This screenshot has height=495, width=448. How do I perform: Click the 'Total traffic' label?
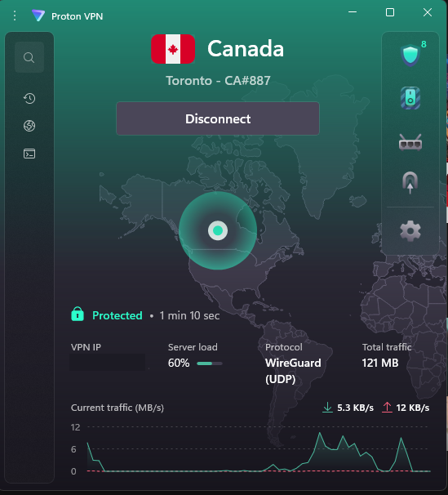pyautogui.click(x=387, y=347)
